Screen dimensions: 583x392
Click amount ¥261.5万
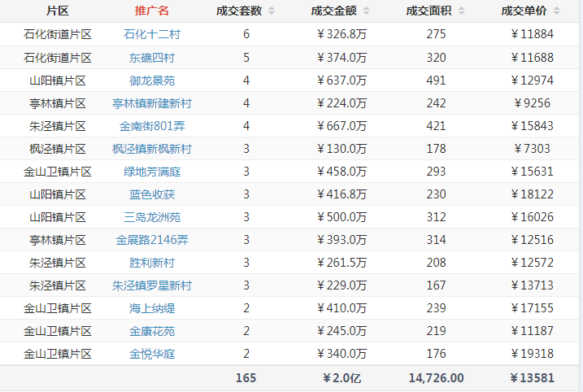[x=342, y=263]
